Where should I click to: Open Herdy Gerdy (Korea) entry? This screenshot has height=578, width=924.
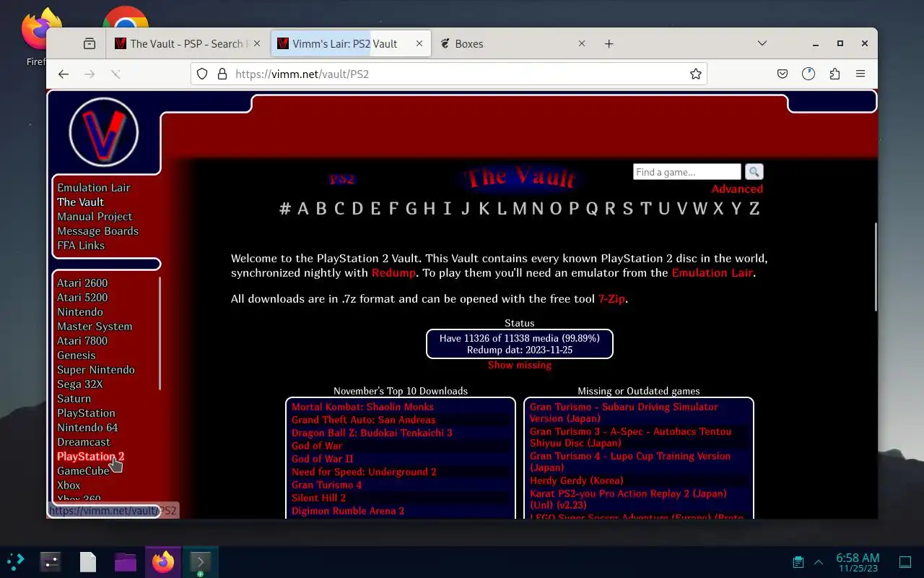click(577, 480)
